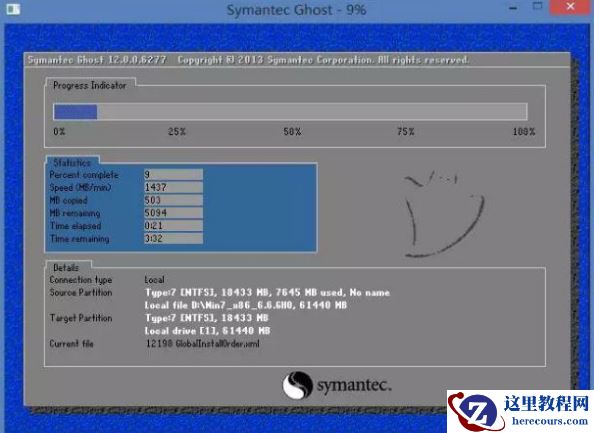Click the window system icon in title bar
The image size is (594, 433).
coord(13,8)
